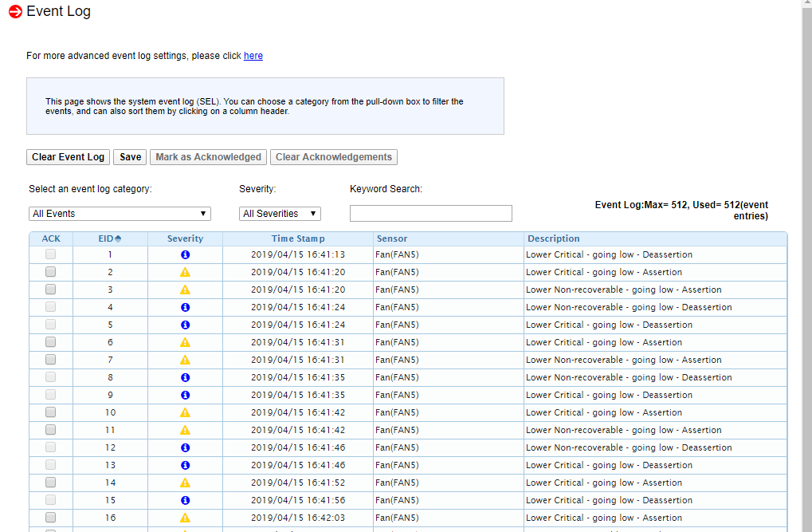The height and width of the screenshot is (532, 812).
Task: Focus the Keyword Search input field
Action: click(431, 213)
